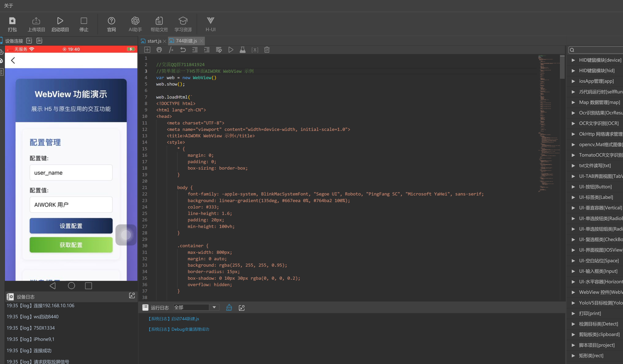The width and height of the screenshot is (623, 364).
Task: Select 检测目标类[Detect] tree entry
Action: (598, 324)
